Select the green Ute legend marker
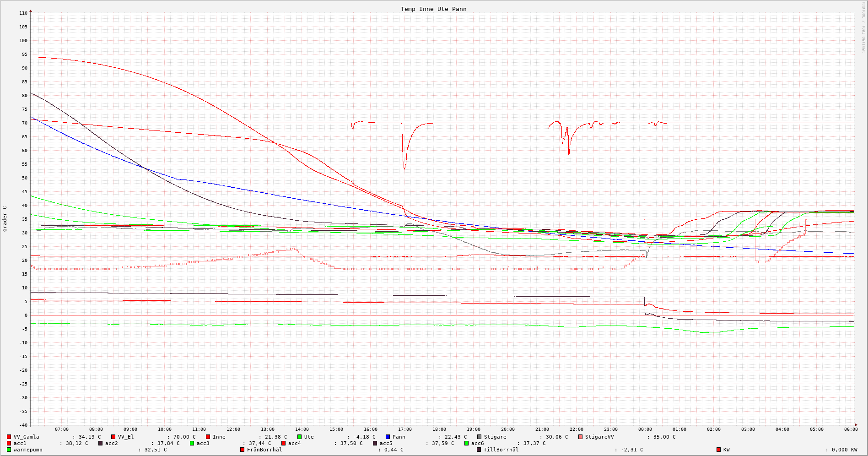Screen dimensions: 868x456 (x=299, y=437)
